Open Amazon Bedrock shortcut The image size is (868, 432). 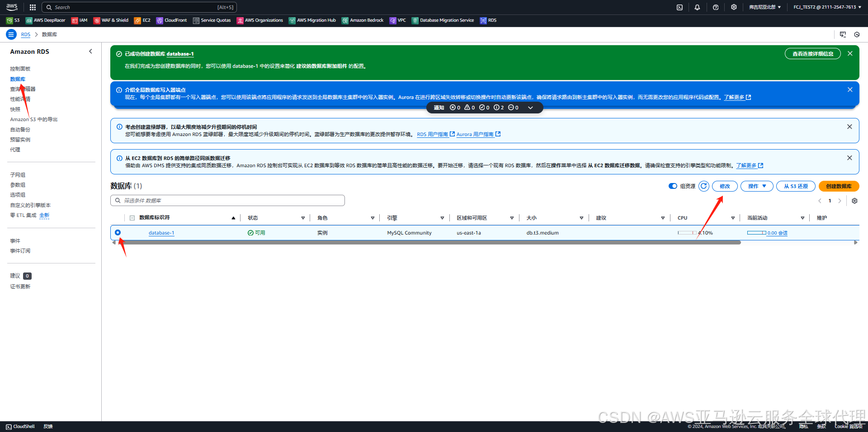pyautogui.click(x=363, y=20)
